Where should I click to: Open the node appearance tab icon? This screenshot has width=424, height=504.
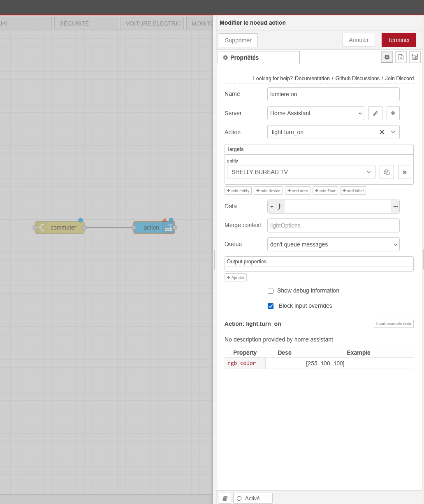pyautogui.click(x=415, y=58)
